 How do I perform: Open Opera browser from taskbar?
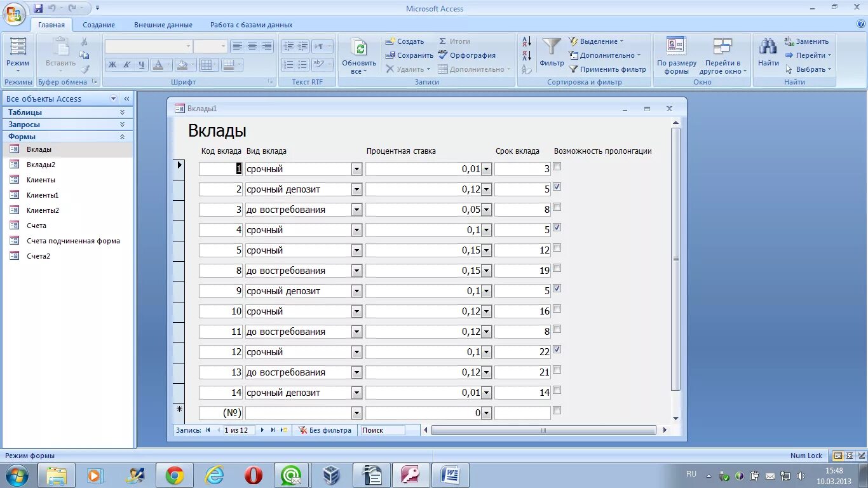(253, 475)
